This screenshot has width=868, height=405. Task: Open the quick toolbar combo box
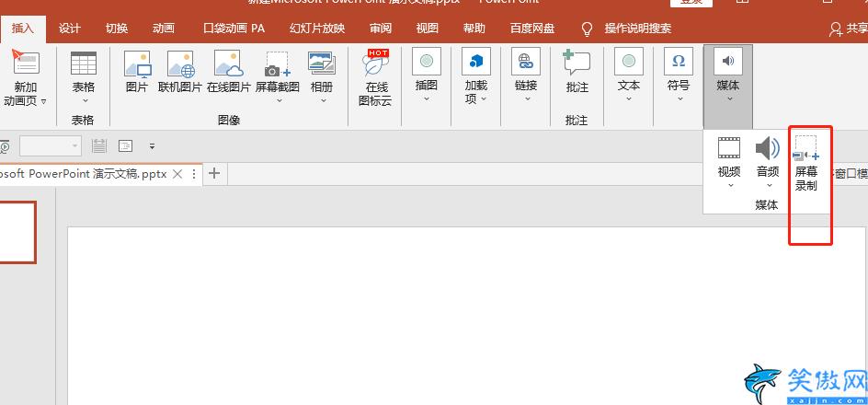[x=51, y=146]
